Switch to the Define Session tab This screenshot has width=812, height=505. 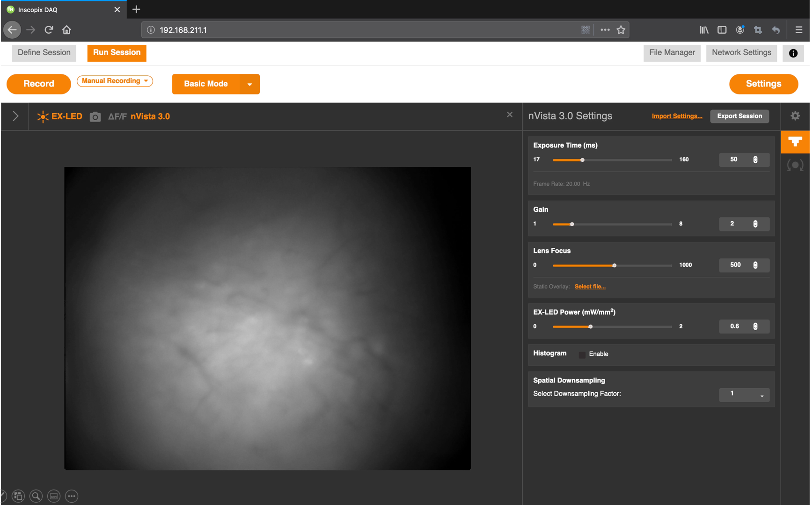click(x=44, y=53)
